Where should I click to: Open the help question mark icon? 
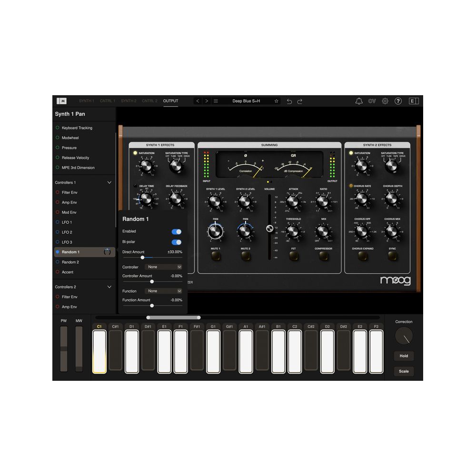398,101
